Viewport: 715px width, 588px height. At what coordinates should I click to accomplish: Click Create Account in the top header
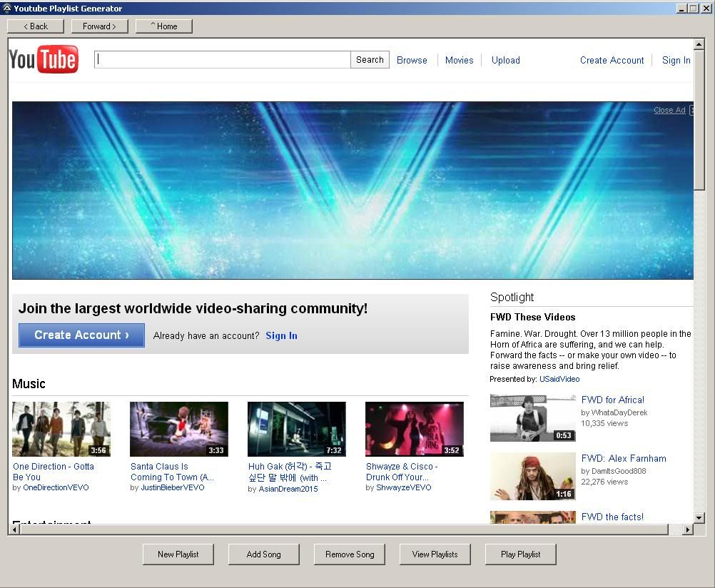pos(612,60)
